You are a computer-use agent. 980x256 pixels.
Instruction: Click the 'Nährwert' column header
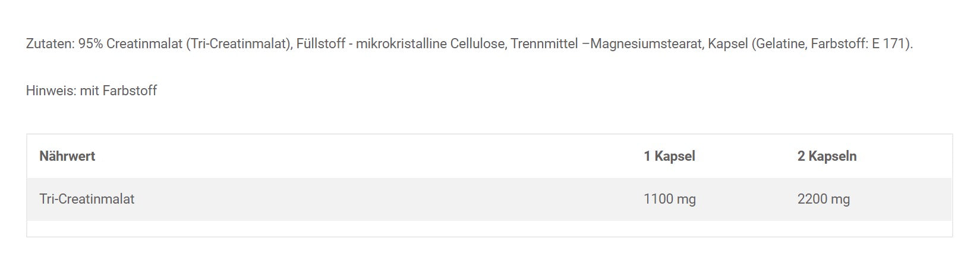pos(67,157)
